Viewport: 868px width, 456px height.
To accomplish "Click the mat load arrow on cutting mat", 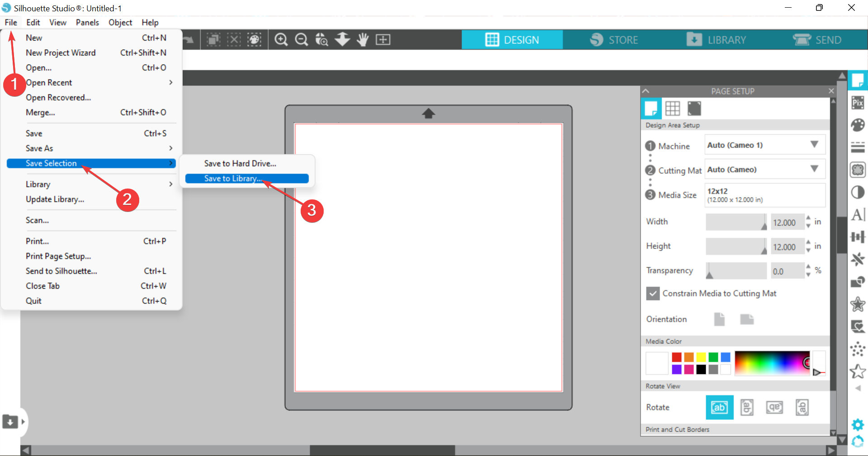I will point(429,113).
